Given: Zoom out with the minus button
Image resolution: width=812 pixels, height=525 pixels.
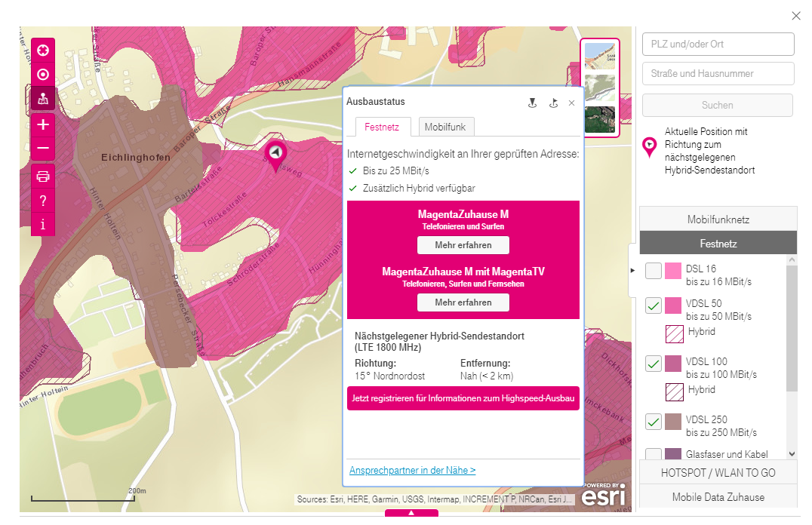Looking at the screenshot, I should (x=43, y=148).
